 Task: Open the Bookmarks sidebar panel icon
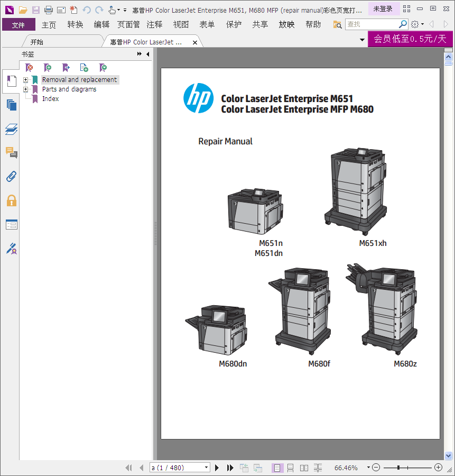click(12, 81)
